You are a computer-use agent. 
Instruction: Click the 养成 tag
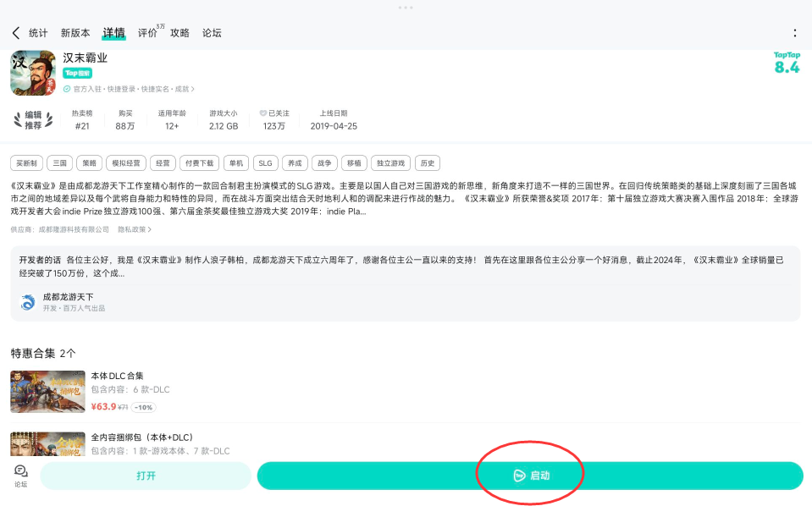pyautogui.click(x=295, y=163)
